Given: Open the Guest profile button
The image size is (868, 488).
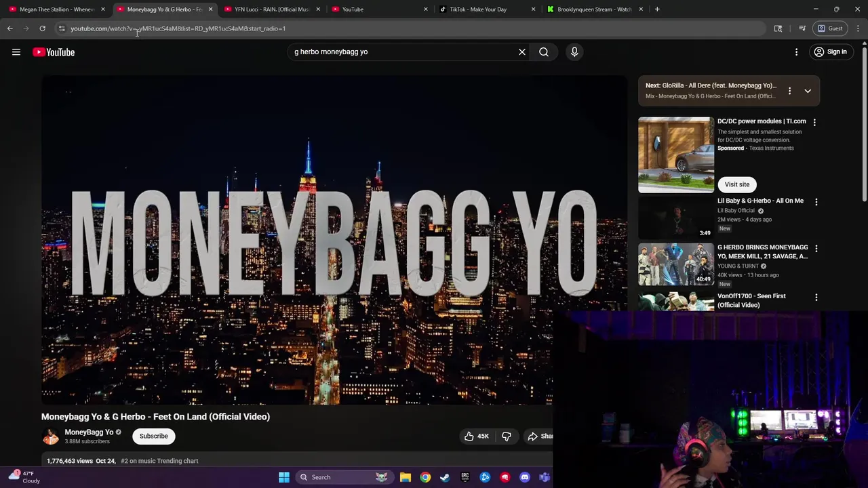Looking at the screenshot, I should [831, 28].
